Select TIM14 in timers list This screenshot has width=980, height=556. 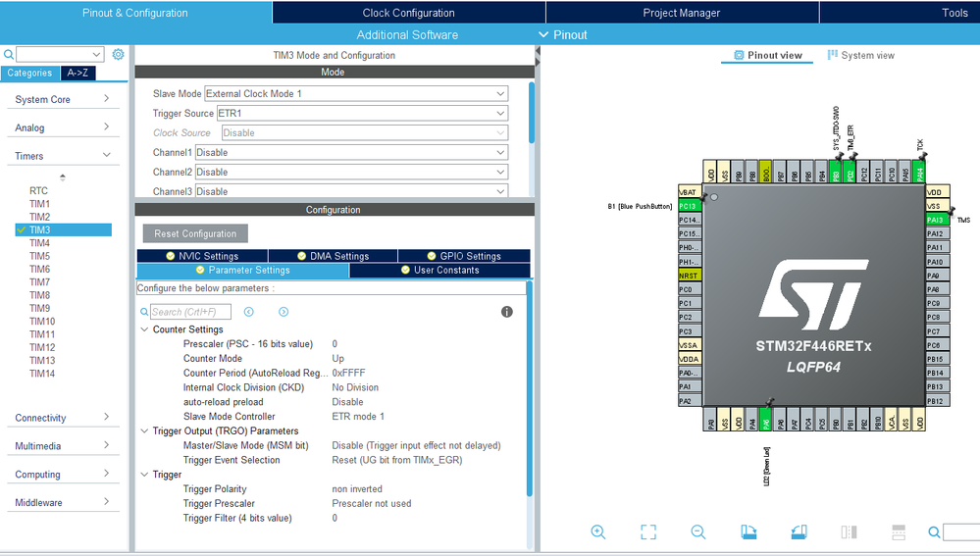pos(42,374)
